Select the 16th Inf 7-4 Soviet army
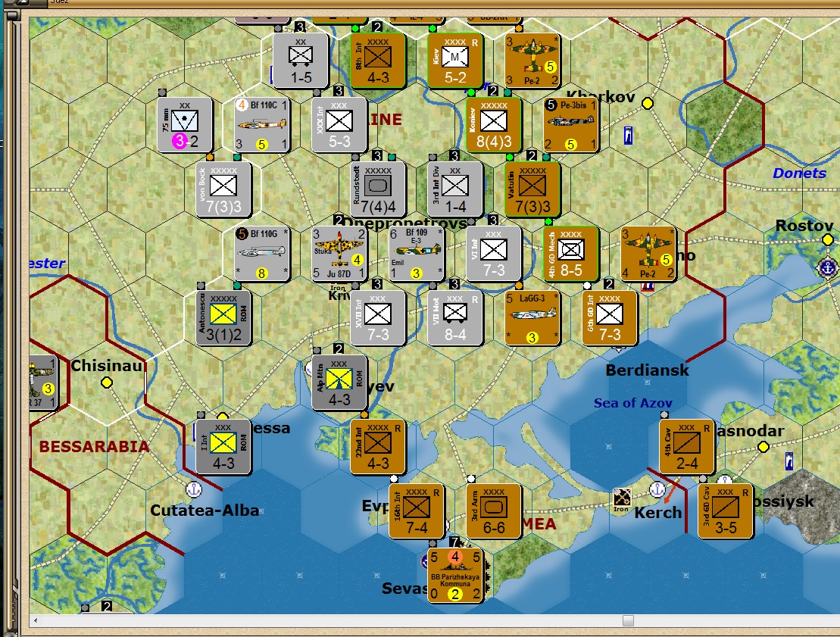 [x=417, y=511]
